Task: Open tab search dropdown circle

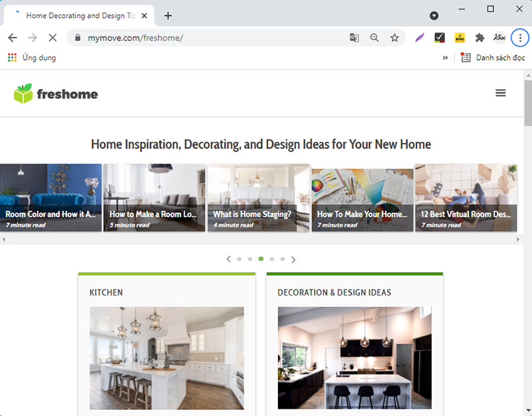Action: 434,15
